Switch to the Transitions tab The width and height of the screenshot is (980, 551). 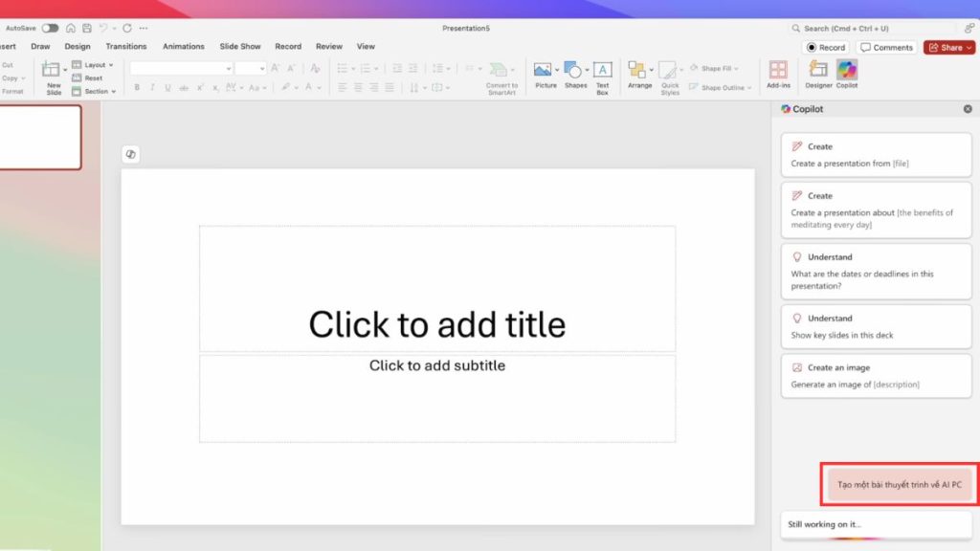tap(126, 46)
